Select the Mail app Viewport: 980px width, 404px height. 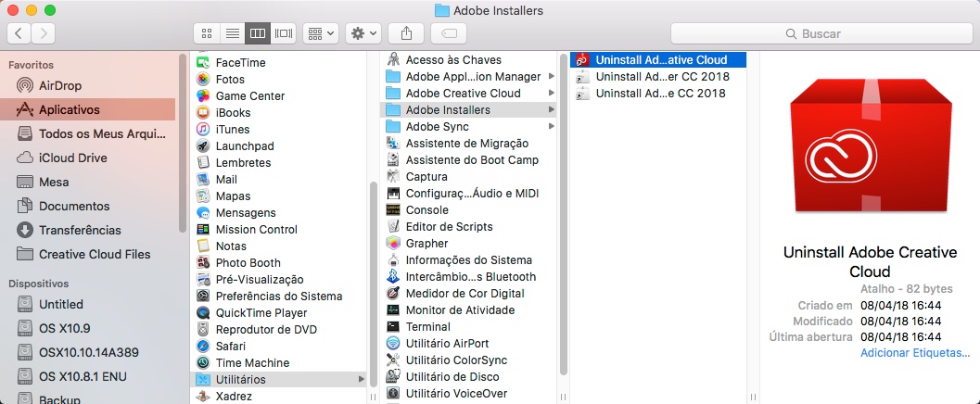279,179
